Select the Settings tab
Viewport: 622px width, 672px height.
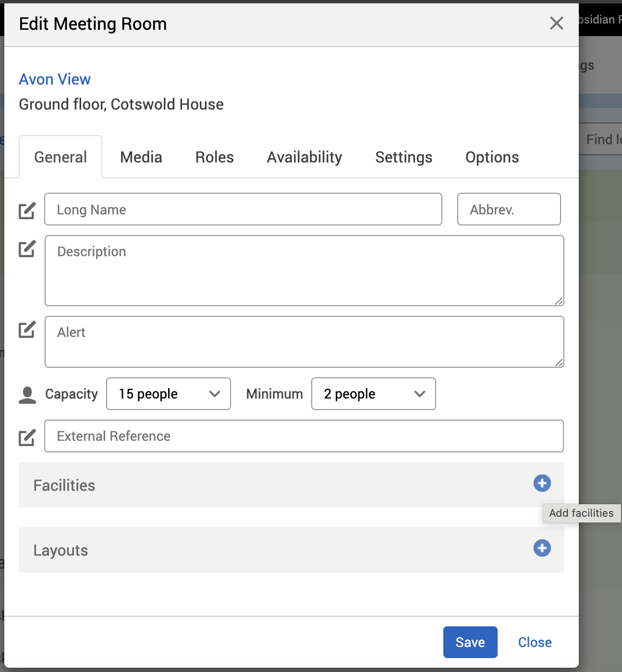click(x=403, y=157)
